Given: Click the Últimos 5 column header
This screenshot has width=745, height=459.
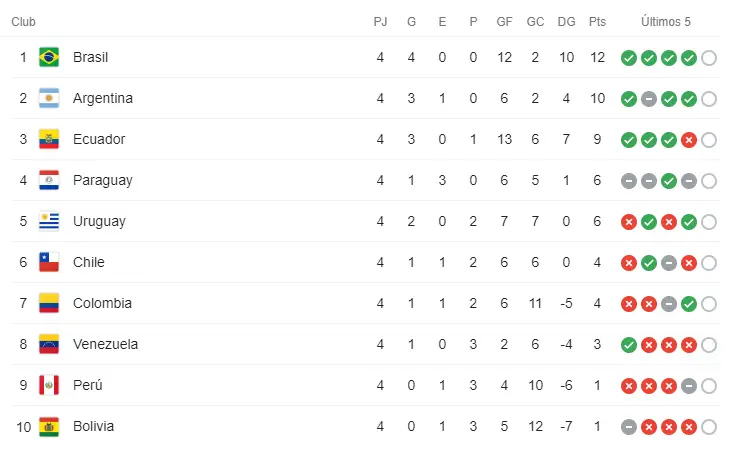Looking at the screenshot, I should tap(666, 21).
